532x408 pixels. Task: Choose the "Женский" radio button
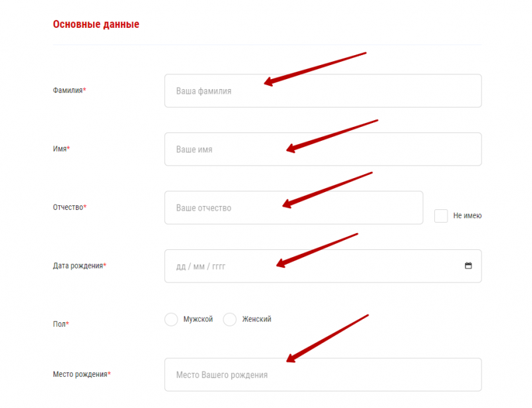pos(229,320)
